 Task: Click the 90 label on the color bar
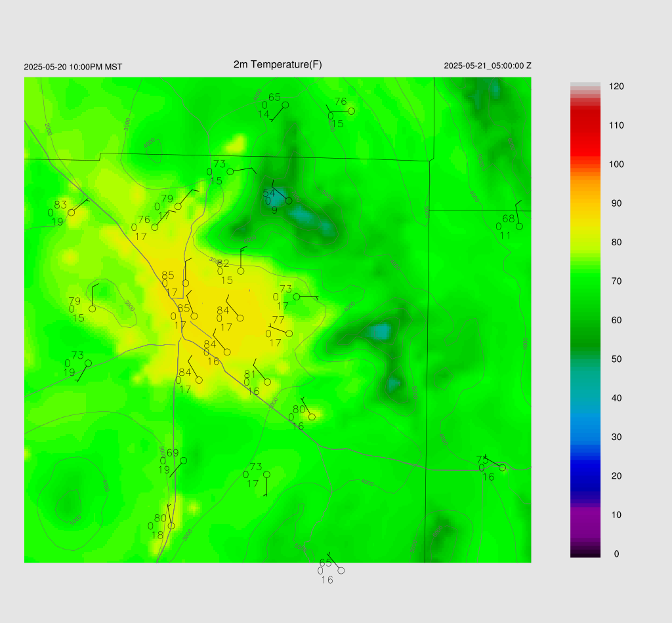pyautogui.click(x=616, y=203)
